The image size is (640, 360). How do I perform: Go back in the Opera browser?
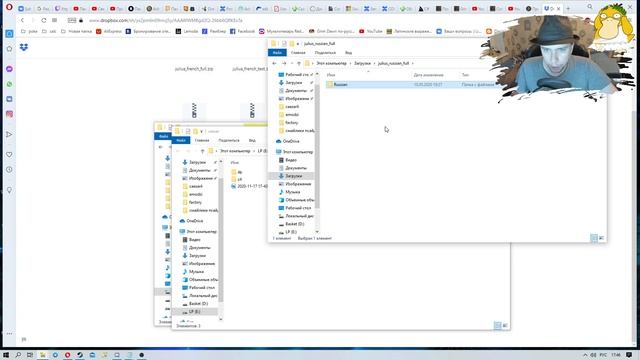[22, 20]
